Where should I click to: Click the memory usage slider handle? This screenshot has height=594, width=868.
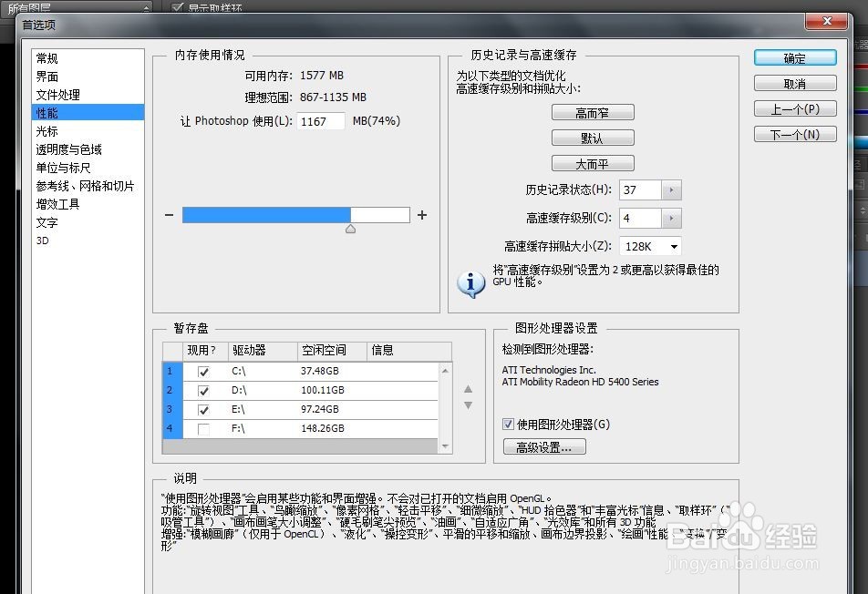(350, 229)
